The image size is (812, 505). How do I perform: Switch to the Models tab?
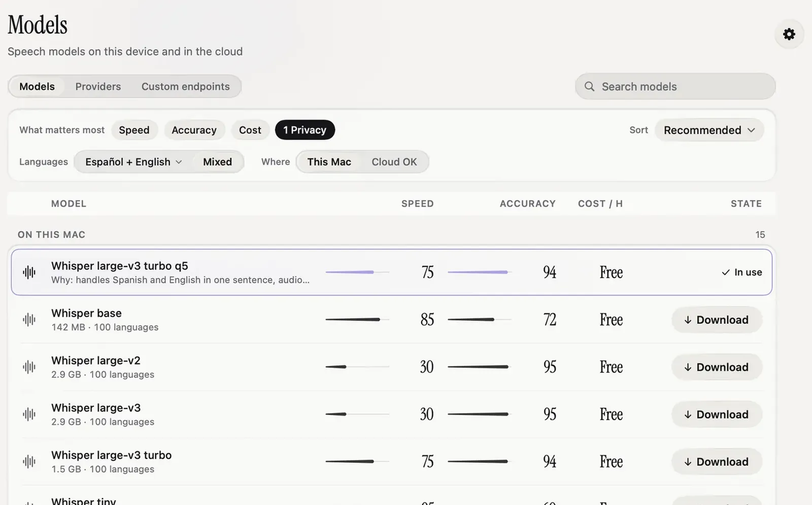tap(37, 86)
